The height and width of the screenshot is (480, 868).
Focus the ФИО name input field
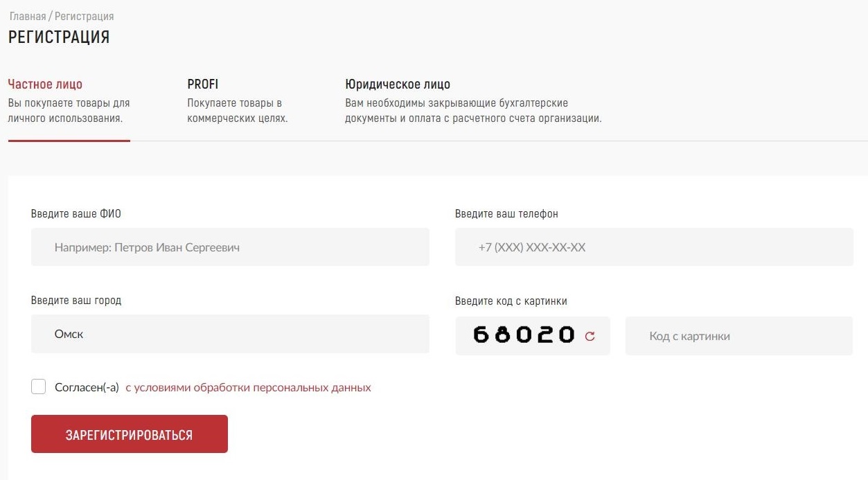coord(230,247)
